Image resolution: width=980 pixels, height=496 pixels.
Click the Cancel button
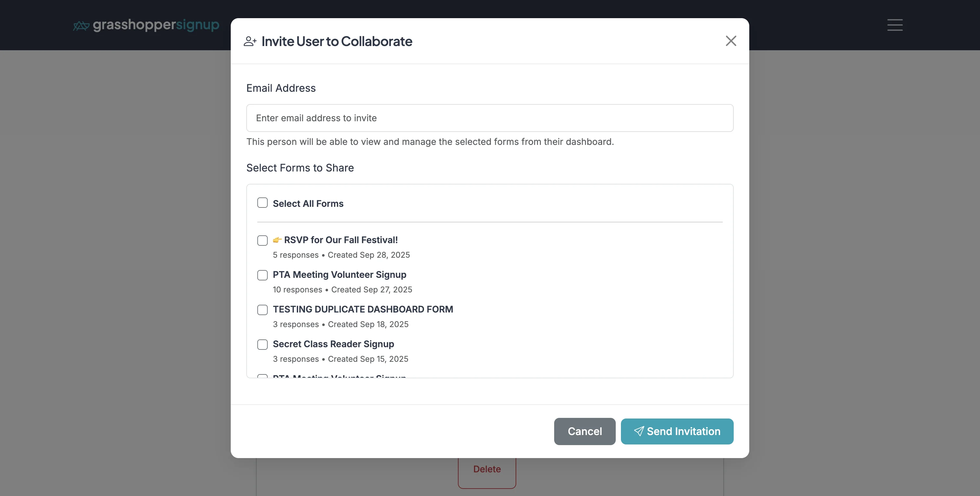pyautogui.click(x=585, y=431)
